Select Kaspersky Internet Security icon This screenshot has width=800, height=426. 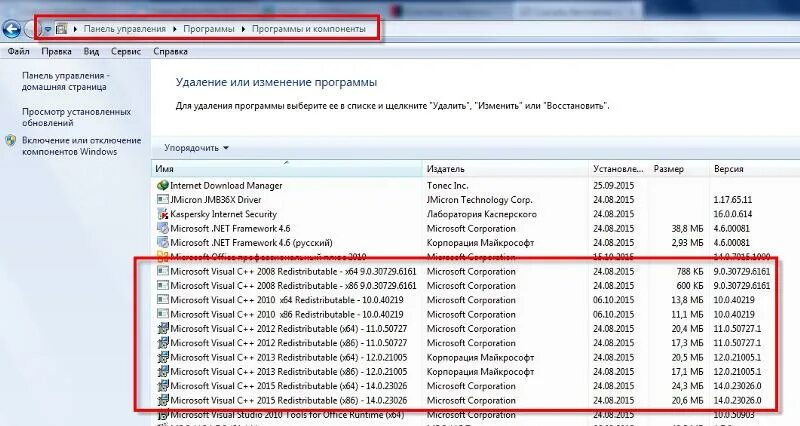point(163,214)
